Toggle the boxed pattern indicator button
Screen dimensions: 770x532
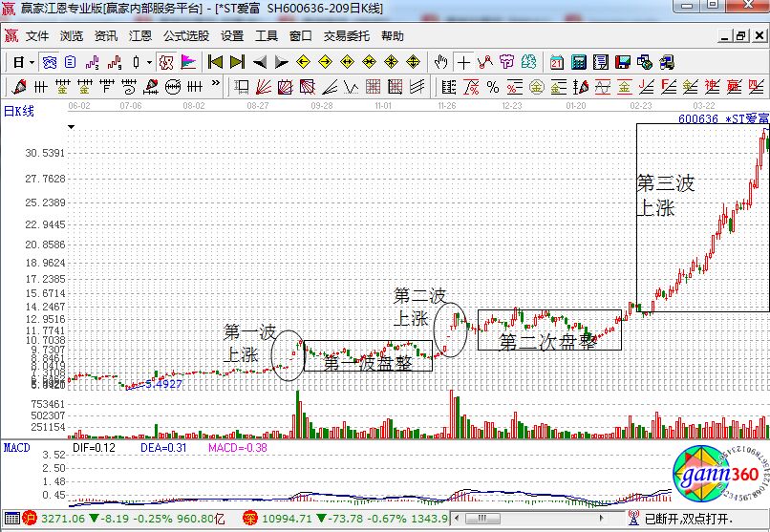pos(165,62)
